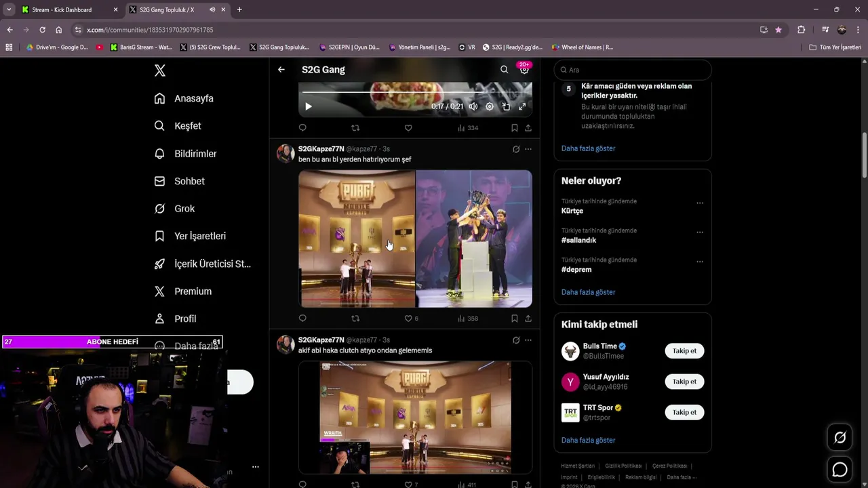Open Tüm Yer İşaretleri bookmarks folder

(835, 47)
